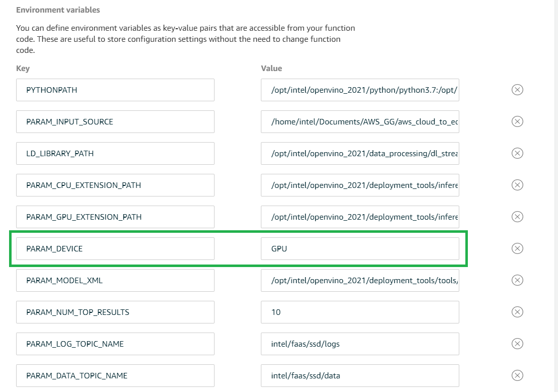Delete the PARAM_INPUT_SOURCE variable row
558x392 pixels.
click(517, 121)
